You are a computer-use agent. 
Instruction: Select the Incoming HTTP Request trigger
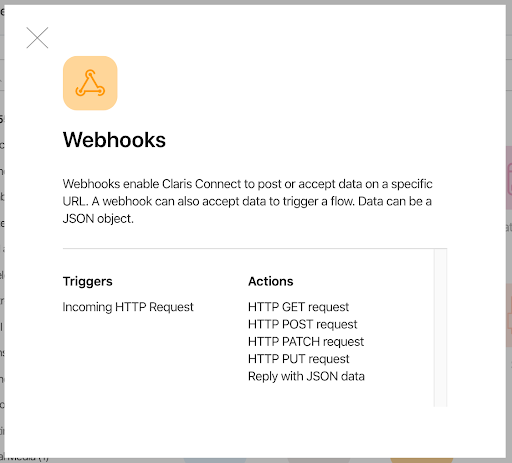pos(128,307)
